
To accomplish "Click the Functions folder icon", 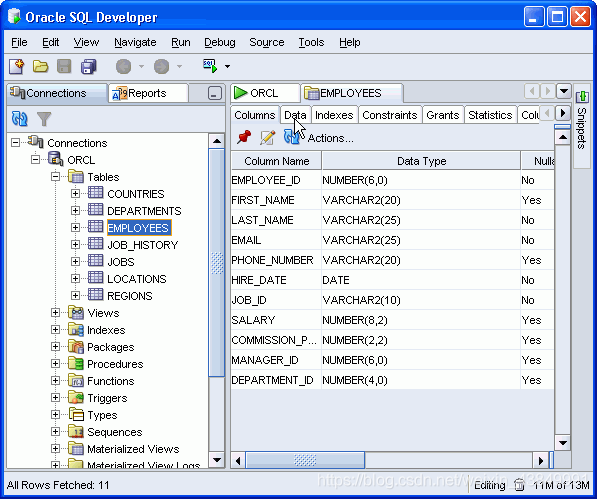I will point(76,380).
